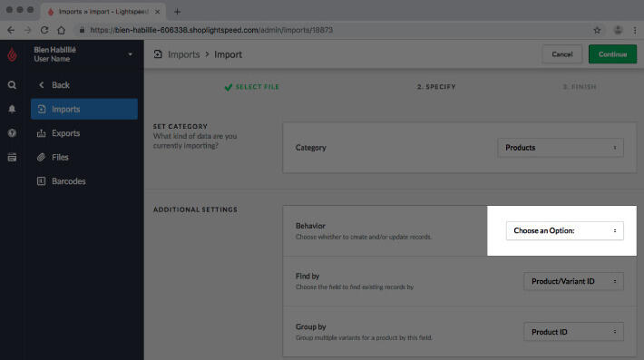Expand the Category Products dropdown
Screen dimensions: 644x360
tap(561, 148)
